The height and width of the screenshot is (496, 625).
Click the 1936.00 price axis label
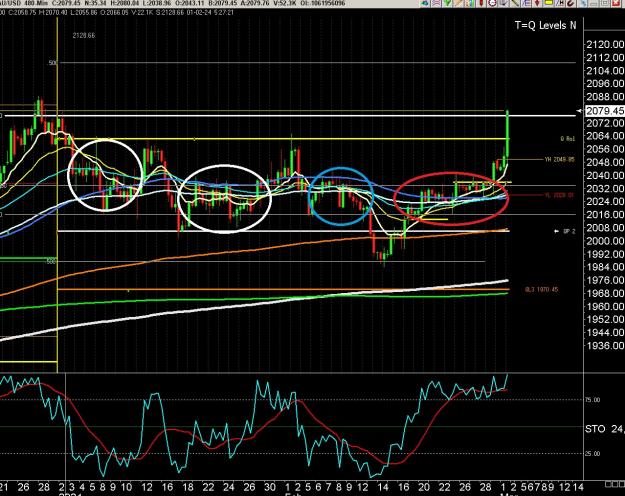(x=605, y=346)
